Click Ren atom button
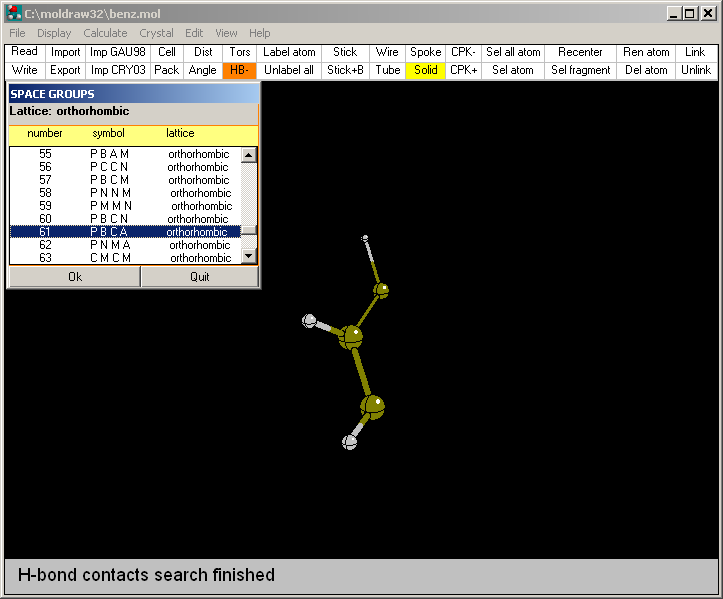This screenshot has height=599, width=723. [646, 52]
